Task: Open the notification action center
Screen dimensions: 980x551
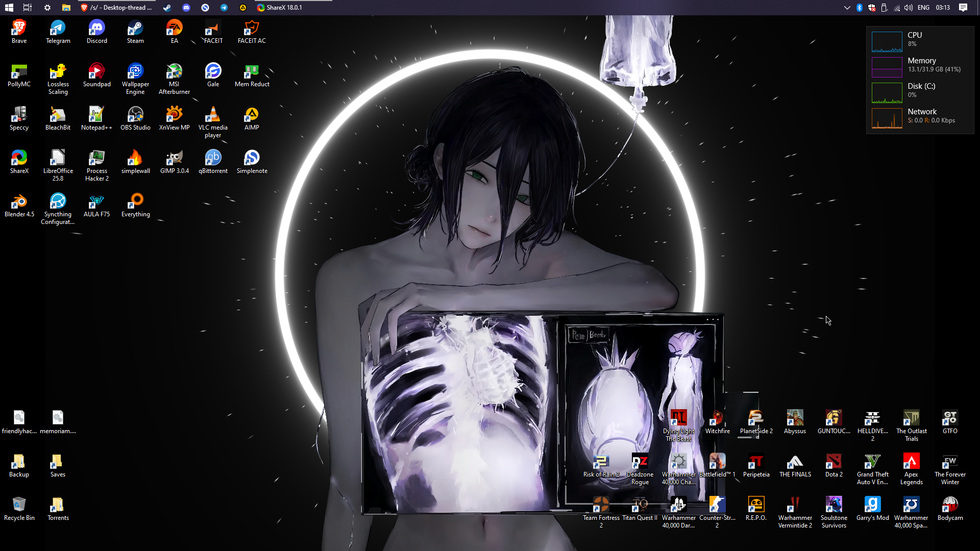Action: (963, 8)
